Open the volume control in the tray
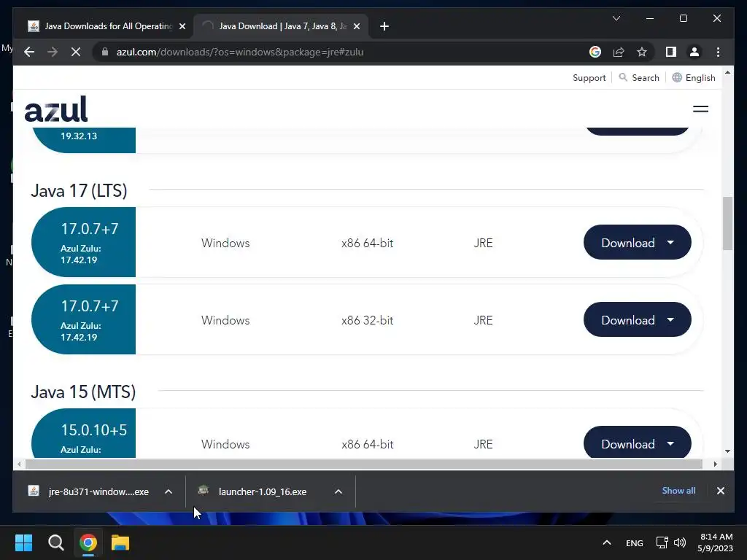Screen dimensions: 747x560 pos(680,542)
